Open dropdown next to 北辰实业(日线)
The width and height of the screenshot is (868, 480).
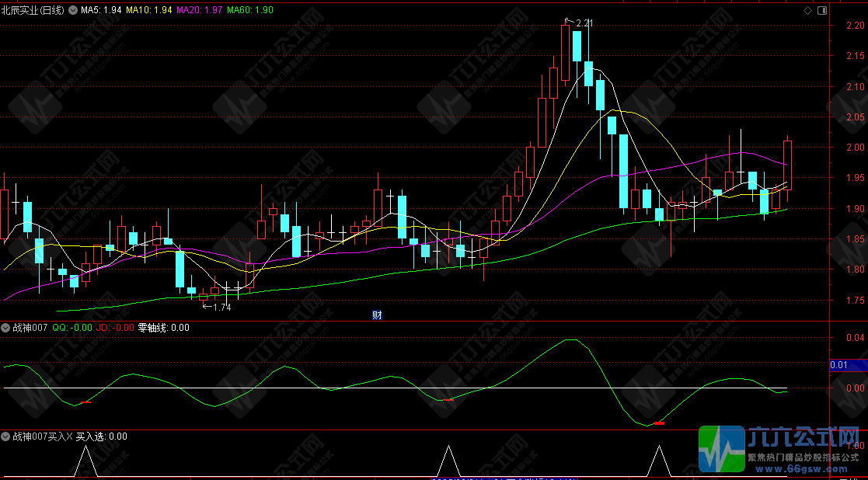pyautogui.click(x=73, y=11)
